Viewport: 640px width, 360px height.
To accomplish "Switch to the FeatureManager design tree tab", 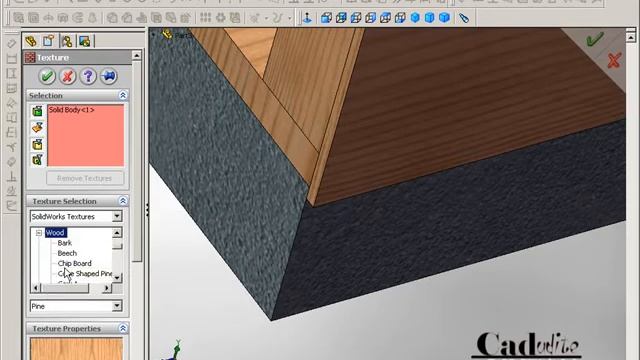I will (x=31, y=41).
